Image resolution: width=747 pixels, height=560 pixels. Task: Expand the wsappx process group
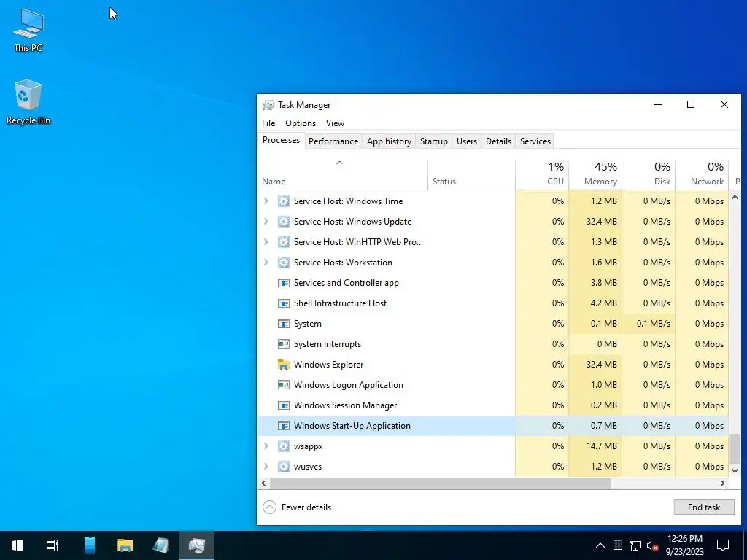pos(266,446)
